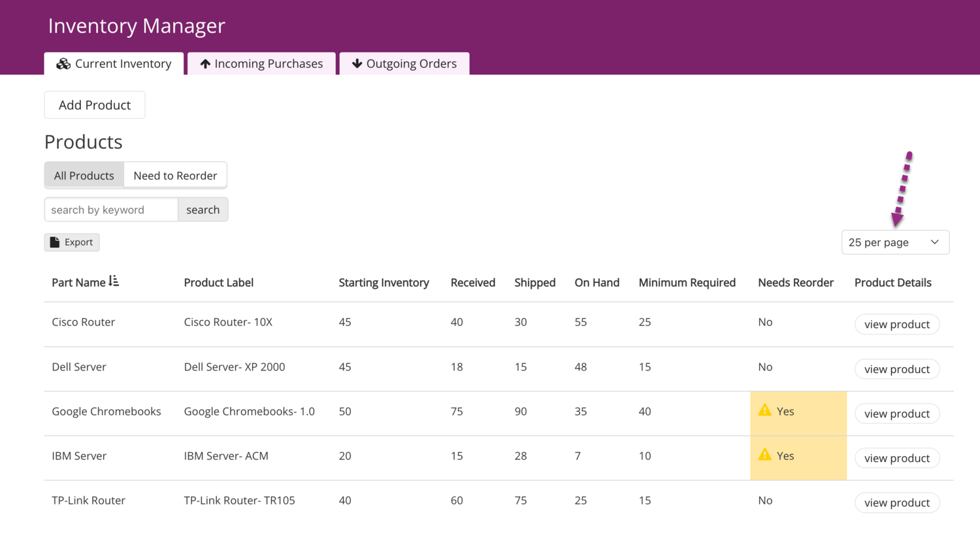This screenshot has height=541, width=980.
Task: Switch to the Need to Reorder filter
Action: click(175, 176)
